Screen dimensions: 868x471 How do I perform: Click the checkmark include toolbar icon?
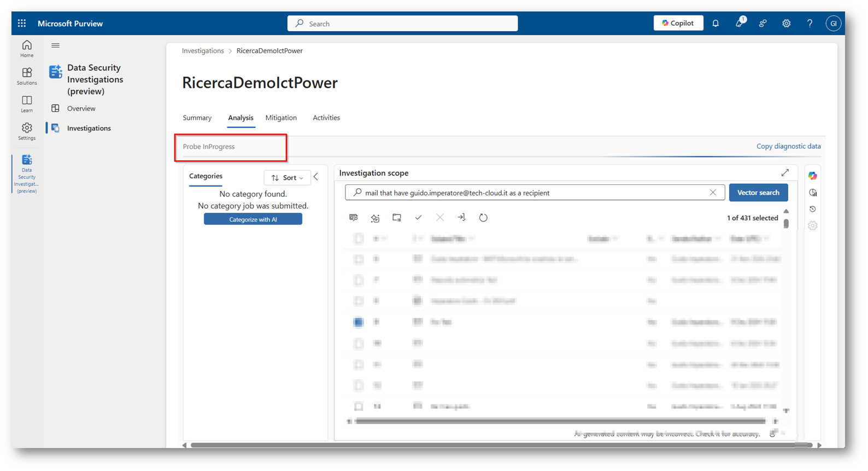[418, 218]
